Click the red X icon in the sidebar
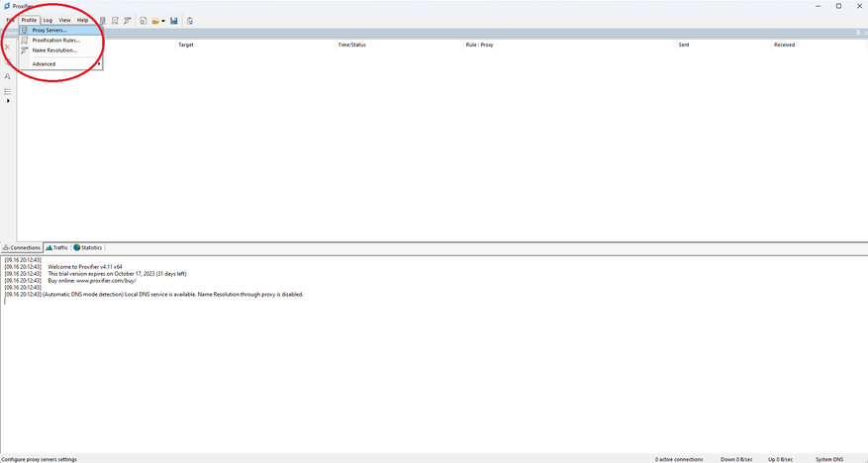 [8, 47]
